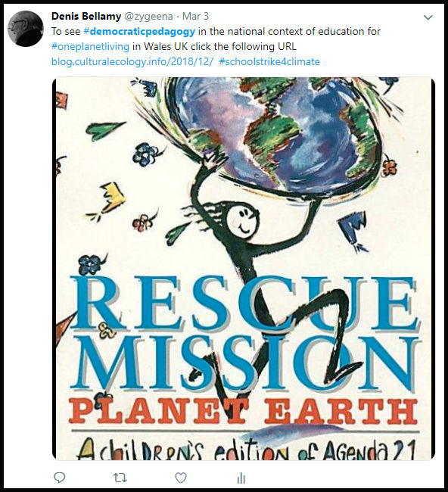Open the #democraticpedagogy hashtag
The height and width of the screenshot is (492, 448).
(139, 31)
